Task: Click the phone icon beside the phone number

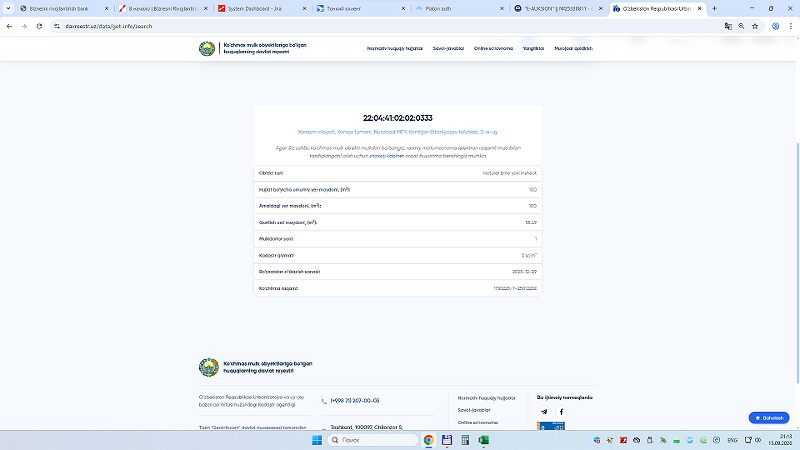Action: (x=324, y=401)
